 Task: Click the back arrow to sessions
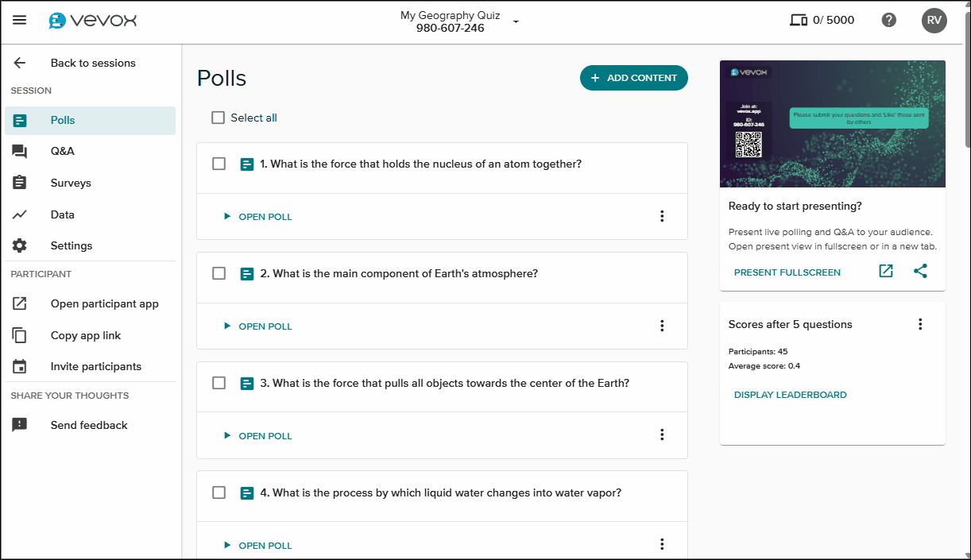20,64
